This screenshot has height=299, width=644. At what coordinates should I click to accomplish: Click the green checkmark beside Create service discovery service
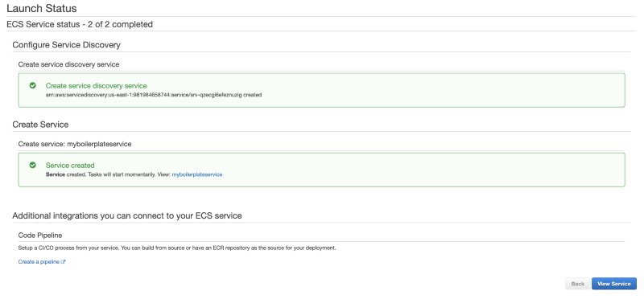[32, 85]
